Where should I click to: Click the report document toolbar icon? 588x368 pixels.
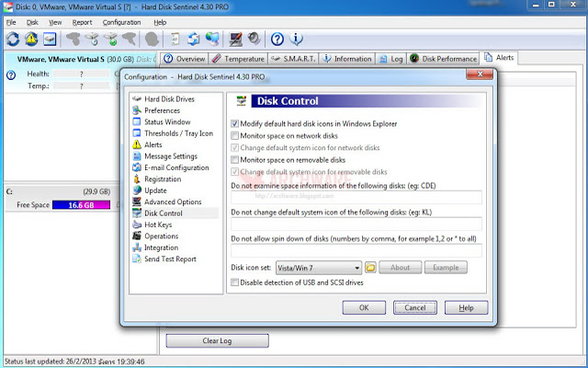click(x=175, y=39)
